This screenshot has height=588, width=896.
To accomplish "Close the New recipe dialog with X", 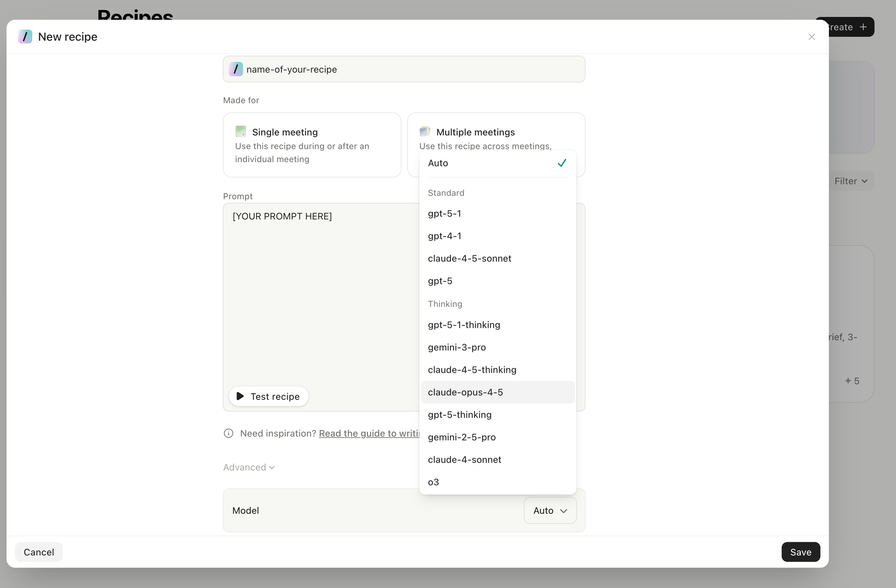I will coord(812,37).
